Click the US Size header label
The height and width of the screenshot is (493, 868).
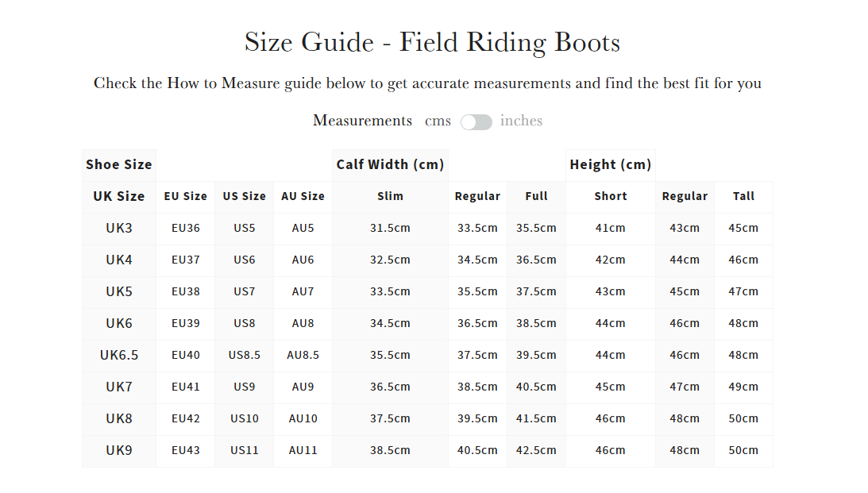244,196
